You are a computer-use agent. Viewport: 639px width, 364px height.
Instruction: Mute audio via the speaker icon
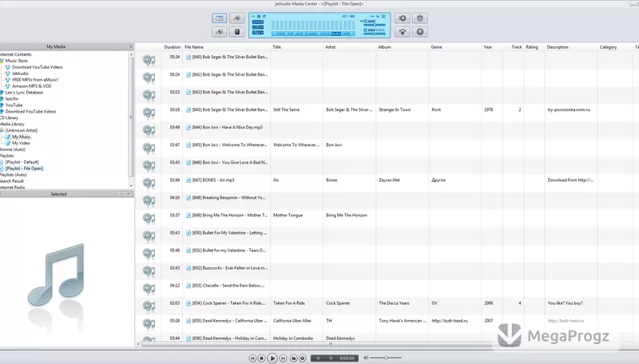tap(366, 358)
